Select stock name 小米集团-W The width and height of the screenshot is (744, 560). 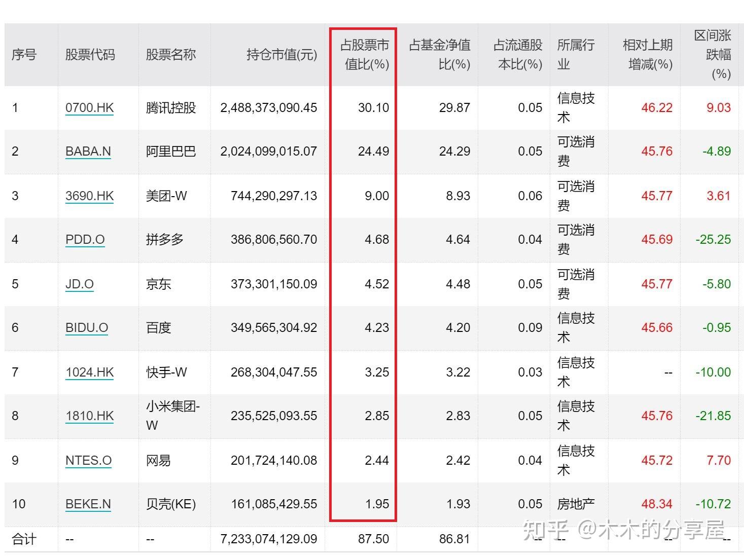pyautogui.click(x=173, y=416)
